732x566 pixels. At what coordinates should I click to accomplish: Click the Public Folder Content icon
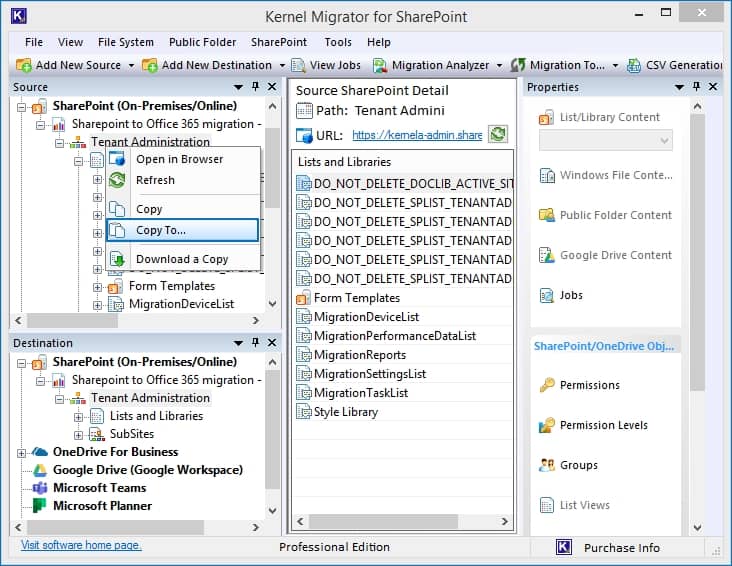pyautogui.click(x=547, y=215)
